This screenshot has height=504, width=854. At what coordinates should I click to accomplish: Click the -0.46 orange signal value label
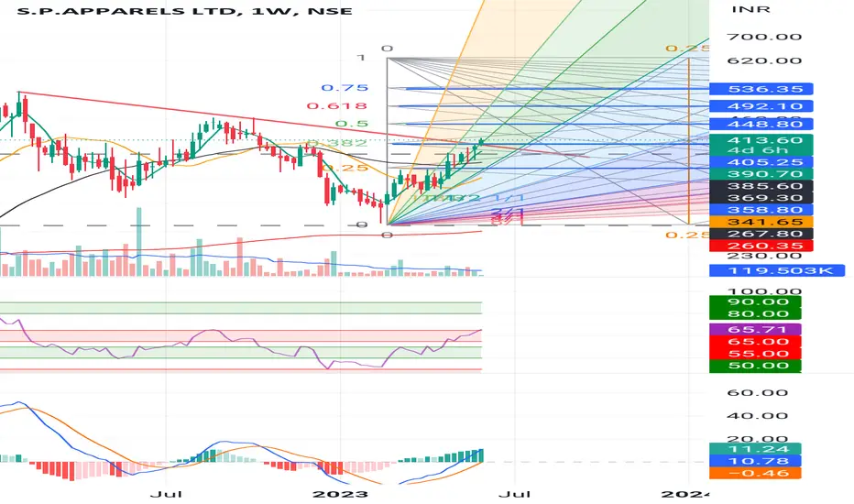755,473
